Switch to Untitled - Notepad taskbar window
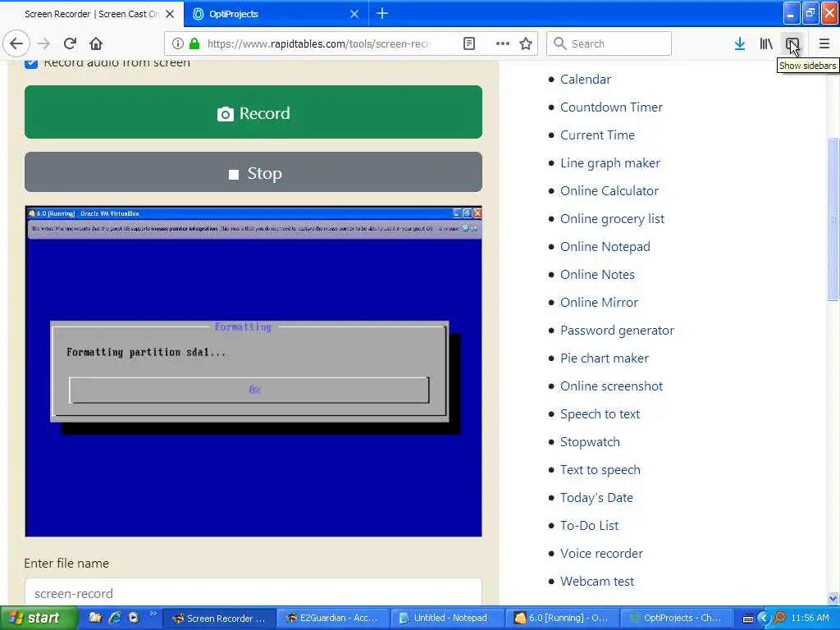Image resolution: width=840 pixels, height=630 pixels. pyautogui.click(x=447, y=618)
